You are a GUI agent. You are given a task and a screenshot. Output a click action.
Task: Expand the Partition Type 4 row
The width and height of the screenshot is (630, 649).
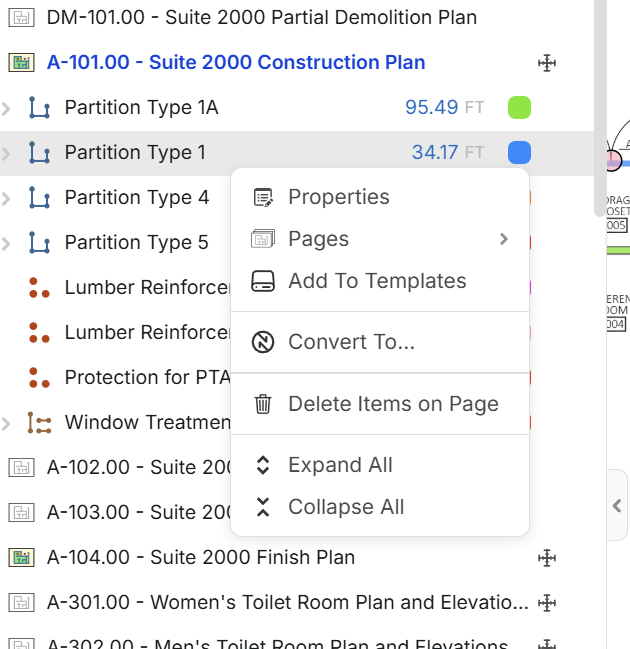(7, 198)
